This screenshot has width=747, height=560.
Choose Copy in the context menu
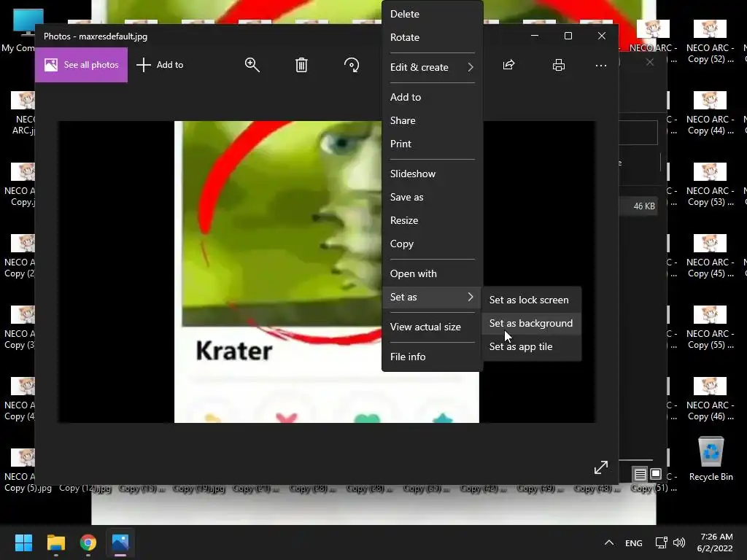[432, 244]
